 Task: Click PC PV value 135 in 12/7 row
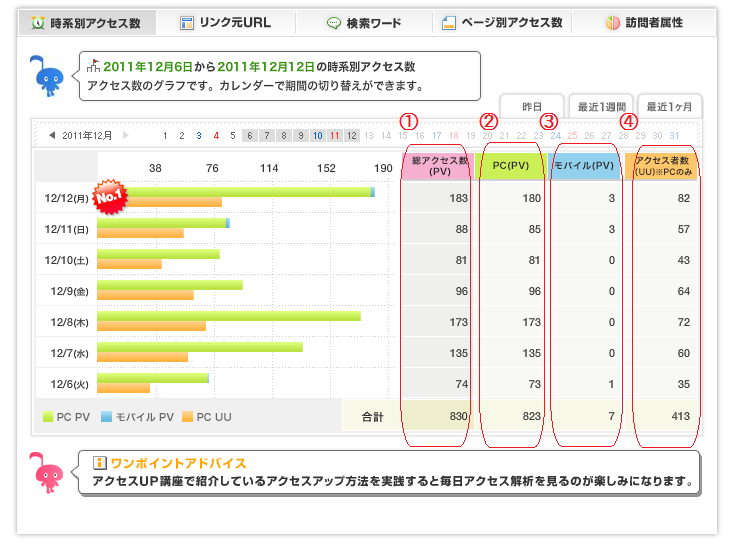[531, 353]
